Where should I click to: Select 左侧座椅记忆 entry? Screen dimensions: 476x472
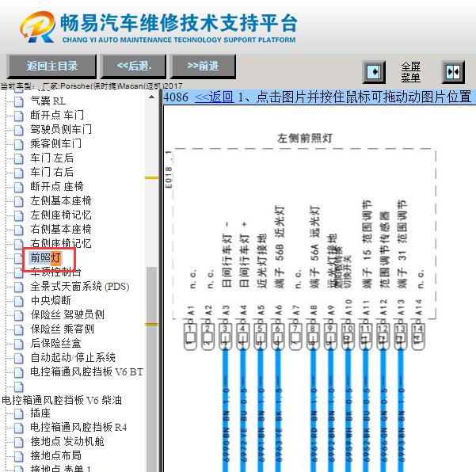tap(61, 215)
